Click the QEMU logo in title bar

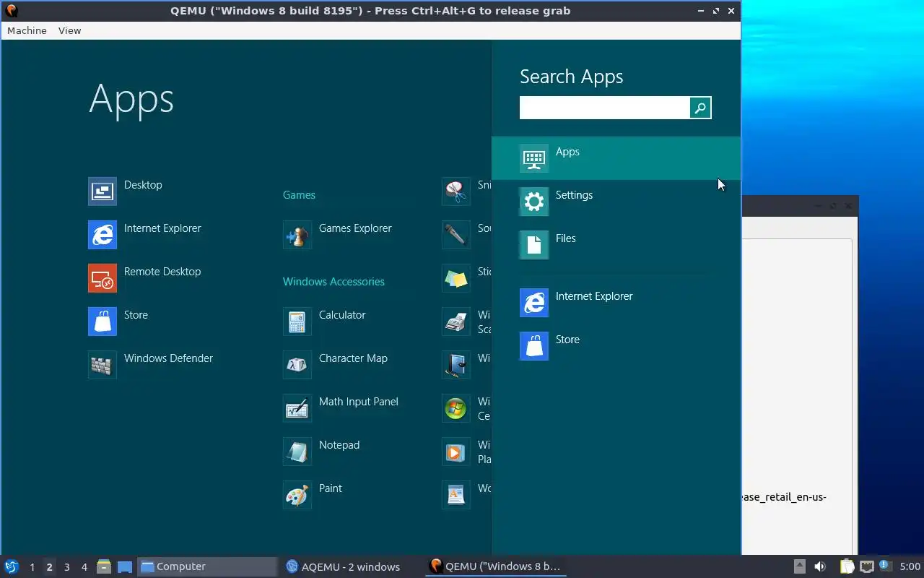click(x=11, y=10)
